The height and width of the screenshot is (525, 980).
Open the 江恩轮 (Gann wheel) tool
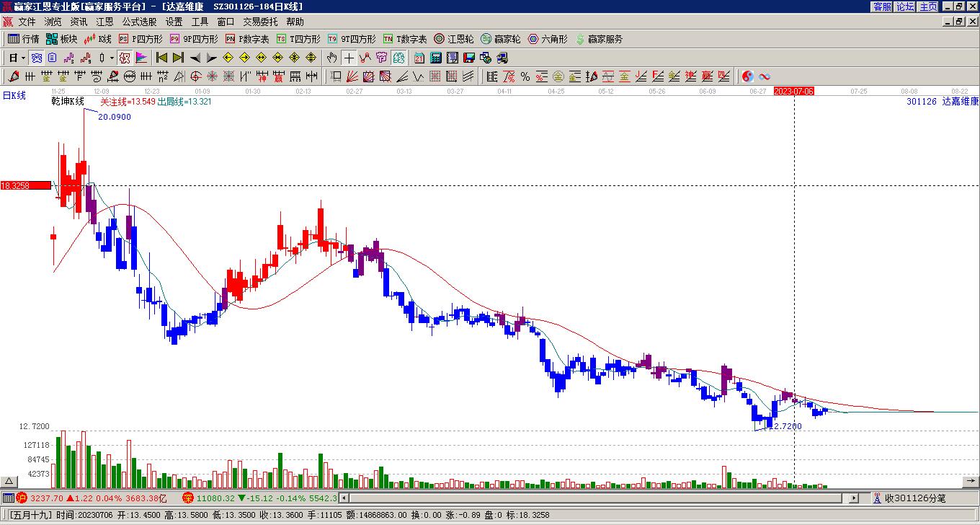coord(454,39)
